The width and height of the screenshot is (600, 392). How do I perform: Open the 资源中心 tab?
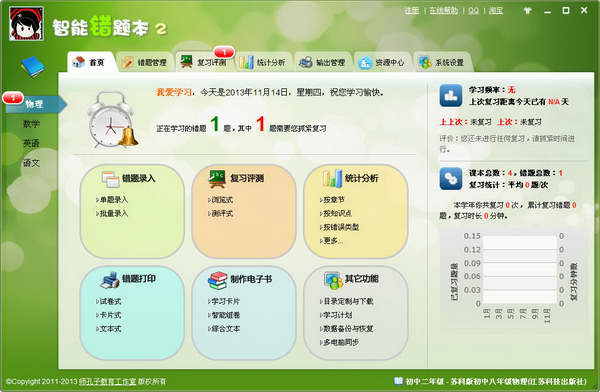point(382,62)
